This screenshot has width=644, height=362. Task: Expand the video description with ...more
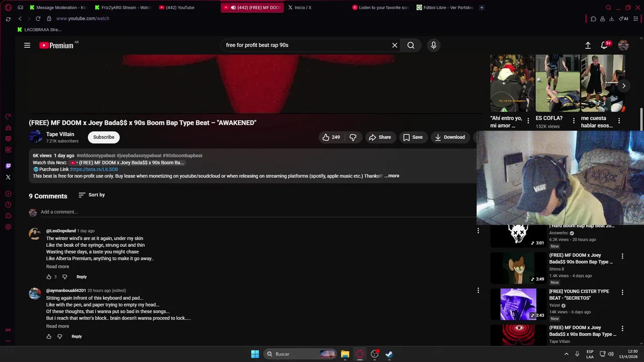pyautogui.click(x=392, y=176)
